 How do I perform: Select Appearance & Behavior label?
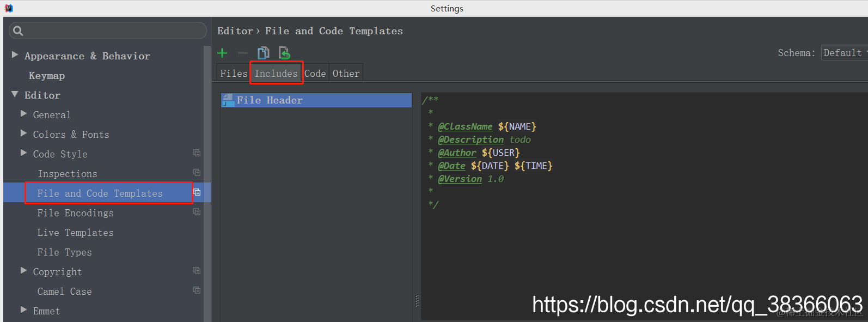87,56
